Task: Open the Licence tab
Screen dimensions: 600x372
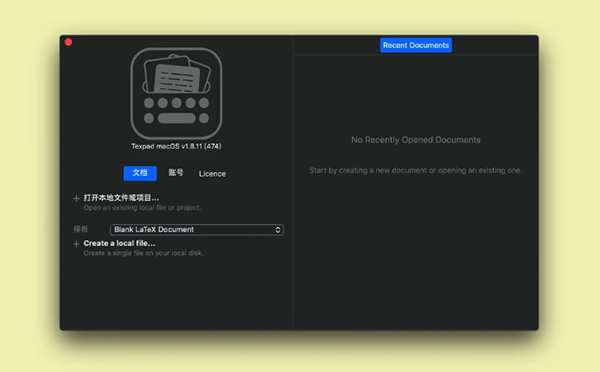Action: [x=212, y=174]
